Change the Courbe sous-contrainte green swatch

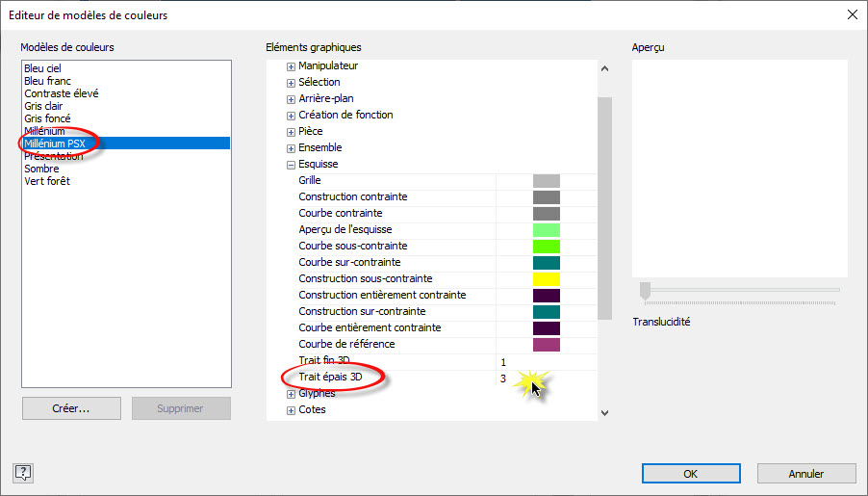tap(546, 247)
